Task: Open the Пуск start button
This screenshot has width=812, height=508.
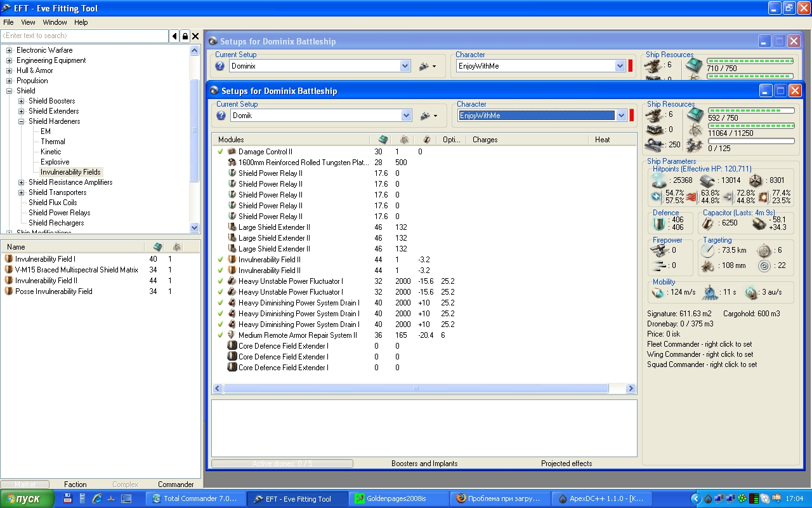Action: (29, 499)
